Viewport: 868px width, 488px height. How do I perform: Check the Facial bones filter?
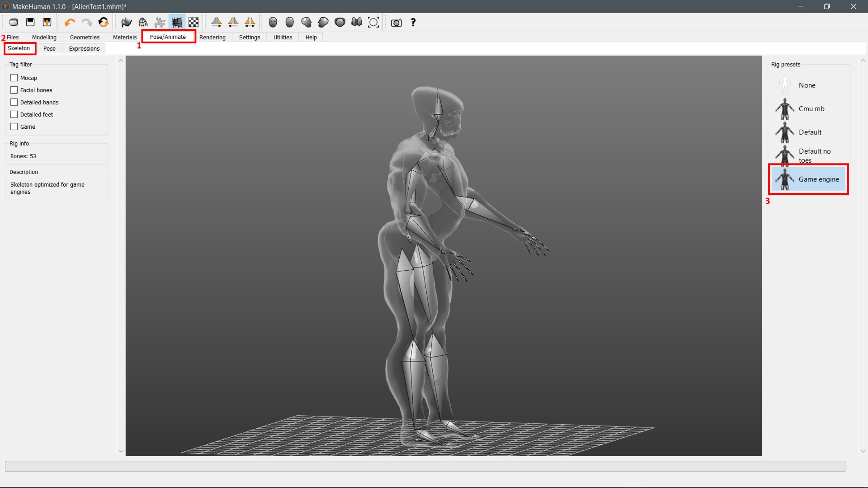(x=14, y=90)
